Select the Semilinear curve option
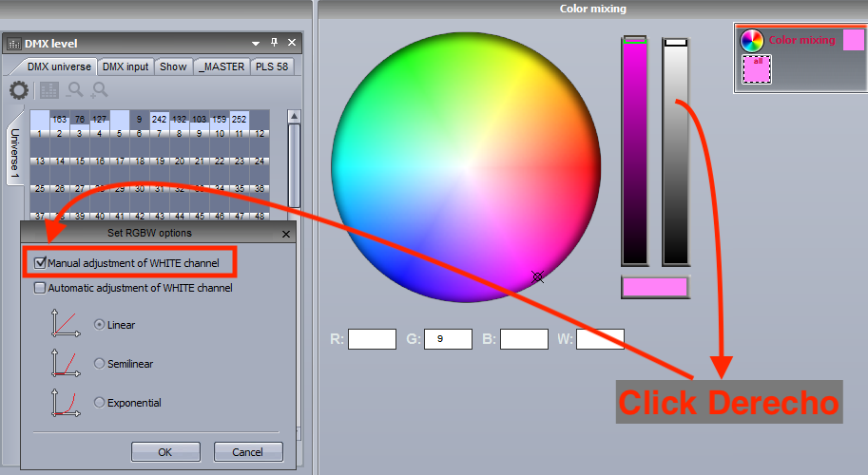The image size is (868, 475). [99, 363]
